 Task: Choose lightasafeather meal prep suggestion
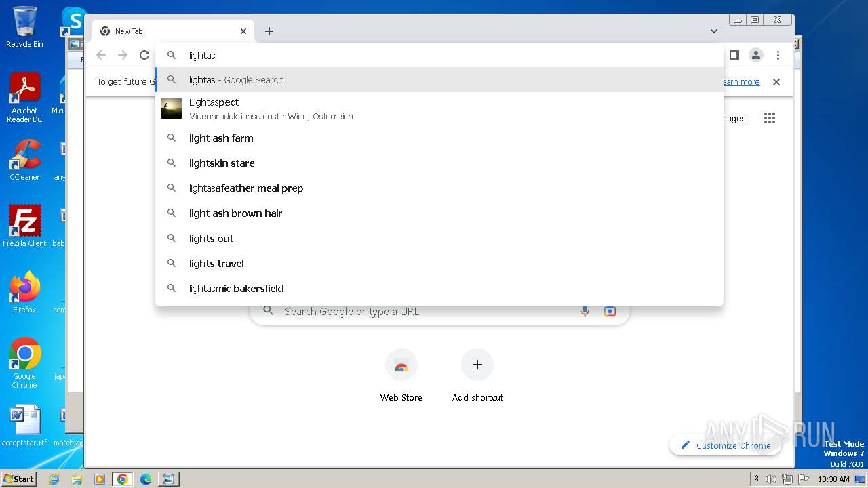tap(439, 188)
